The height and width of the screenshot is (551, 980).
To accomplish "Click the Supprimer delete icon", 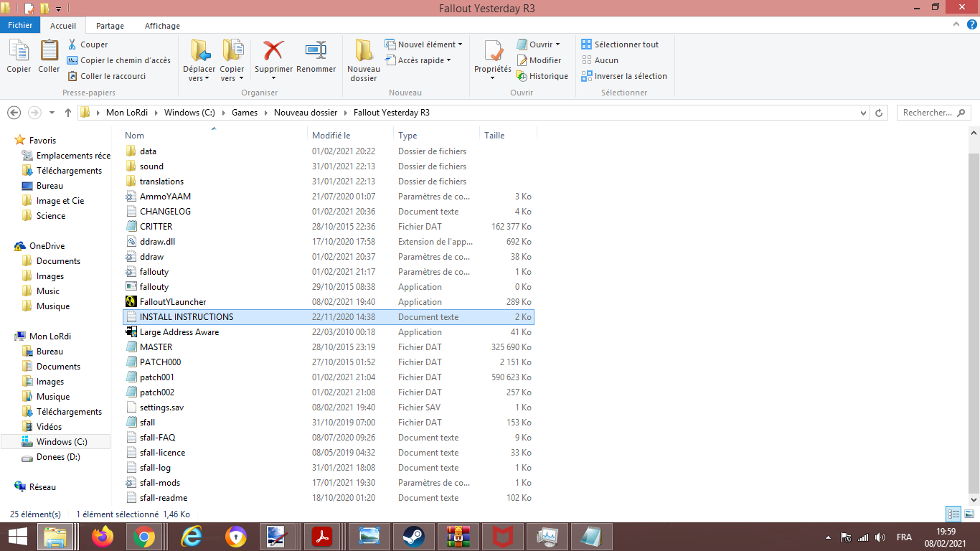I will [273, 52].
